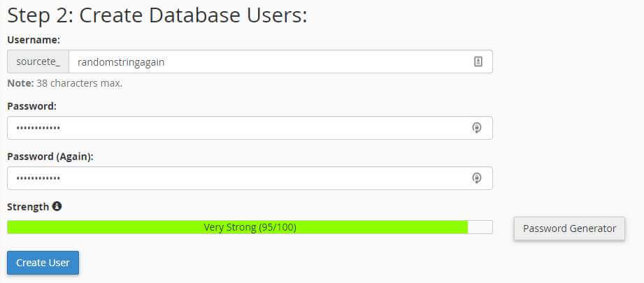Click the unfilled white end of strength meter

480,227
